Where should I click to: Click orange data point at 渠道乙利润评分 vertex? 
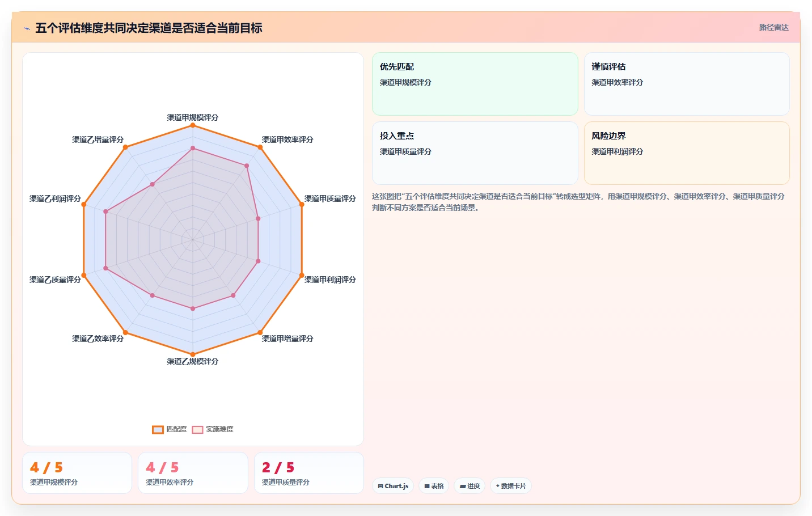(84, 204)
